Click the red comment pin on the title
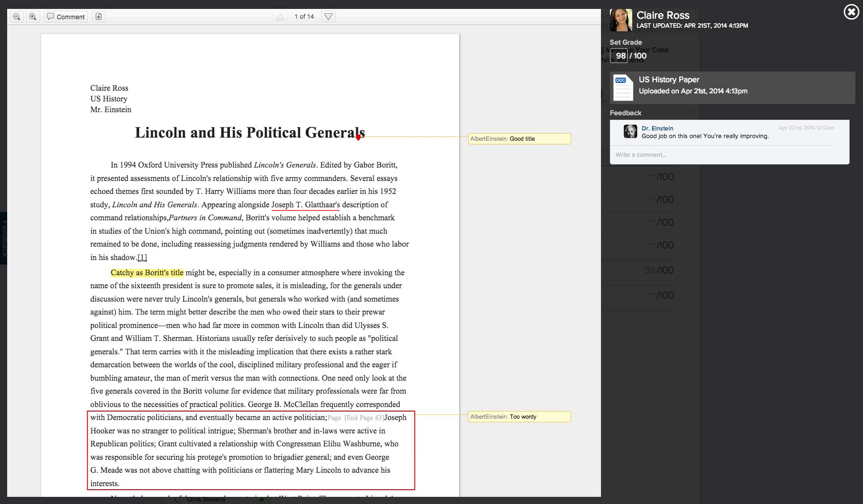This screenshot has height=504, width=863. pyautogui.click(x=358, y=138)
